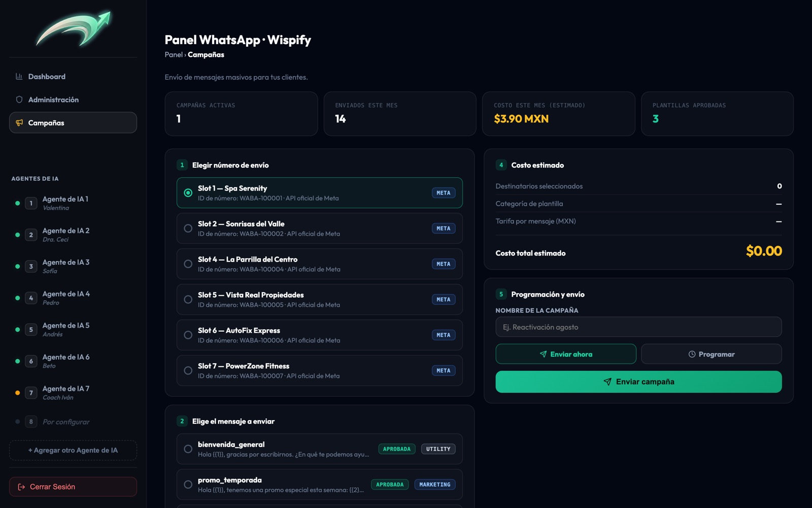Click the Programar button
This screenshot has width=812, height=508.
click(x=712, y=354)
